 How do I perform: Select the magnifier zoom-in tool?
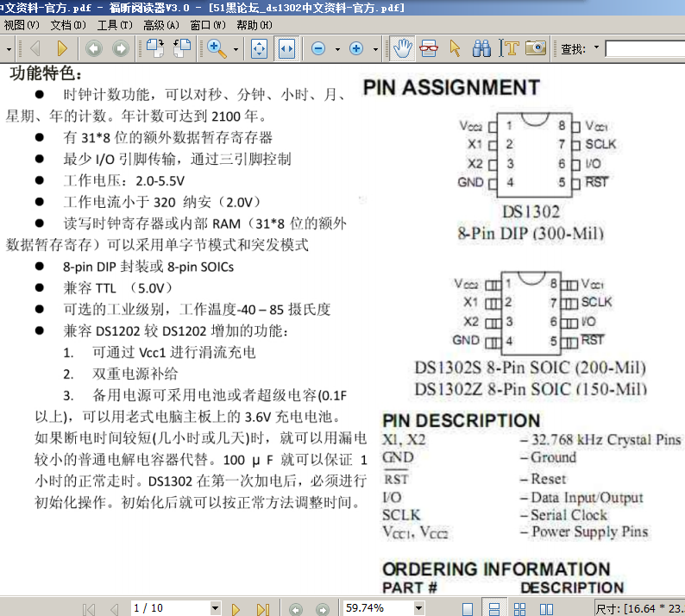pyautogui.click(x=217, y=48)
